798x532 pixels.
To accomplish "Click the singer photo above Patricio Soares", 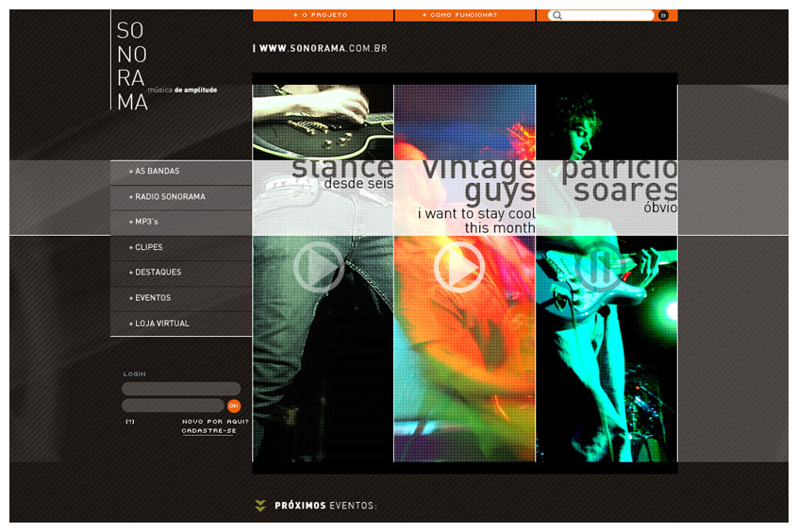I will pos(607,123).
